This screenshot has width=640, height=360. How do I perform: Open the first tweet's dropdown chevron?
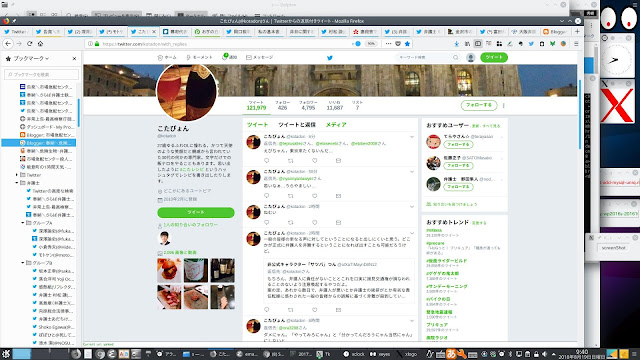(411, 137)
